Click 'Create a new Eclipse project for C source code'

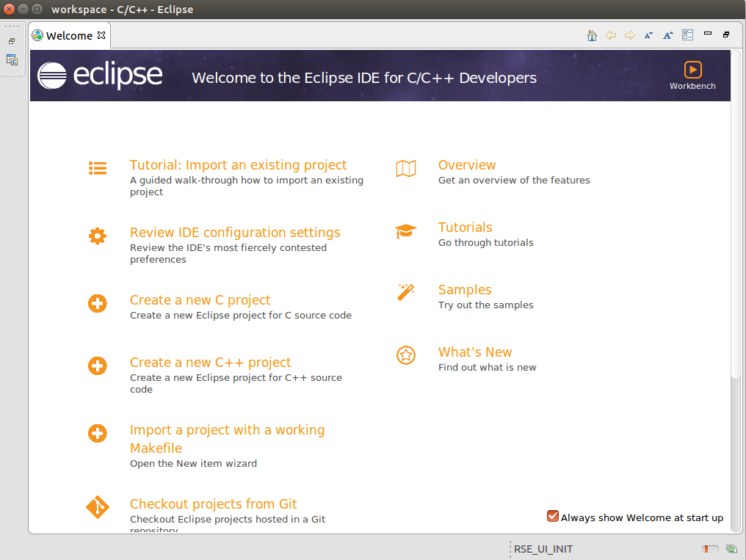[241, 315]
